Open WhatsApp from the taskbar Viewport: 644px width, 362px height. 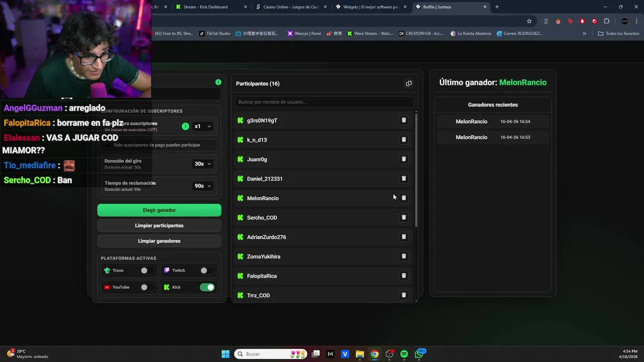[419, 354]
